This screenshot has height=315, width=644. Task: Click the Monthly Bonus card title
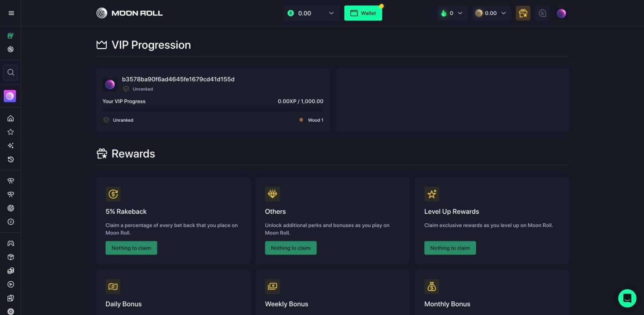click(447, 304)
